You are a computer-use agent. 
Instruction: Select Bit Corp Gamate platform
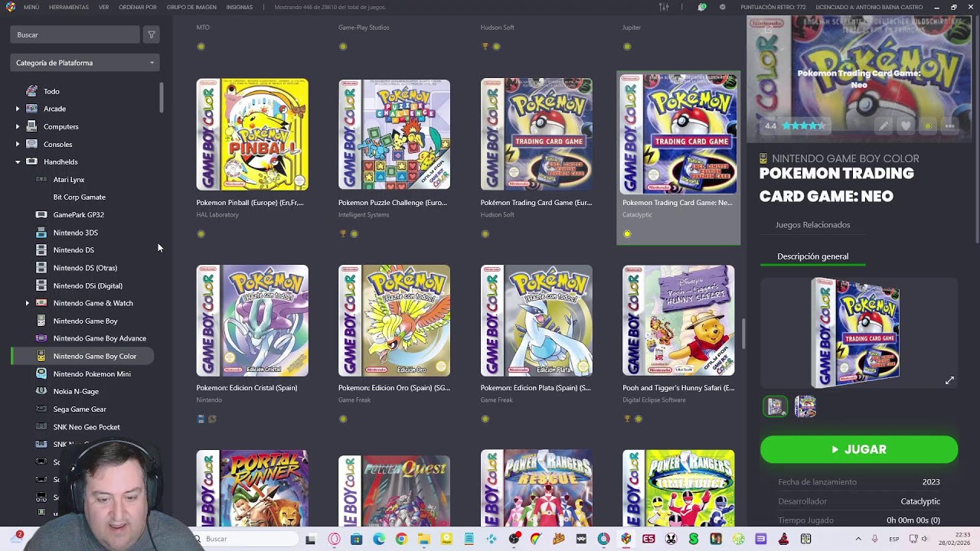(80, 197)
